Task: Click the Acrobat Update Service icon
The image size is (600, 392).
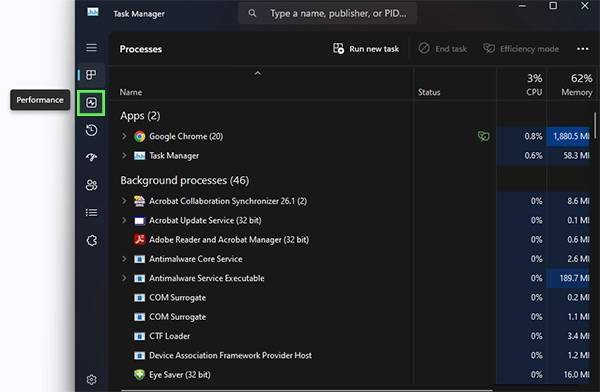Action: (x=139, y=220)
